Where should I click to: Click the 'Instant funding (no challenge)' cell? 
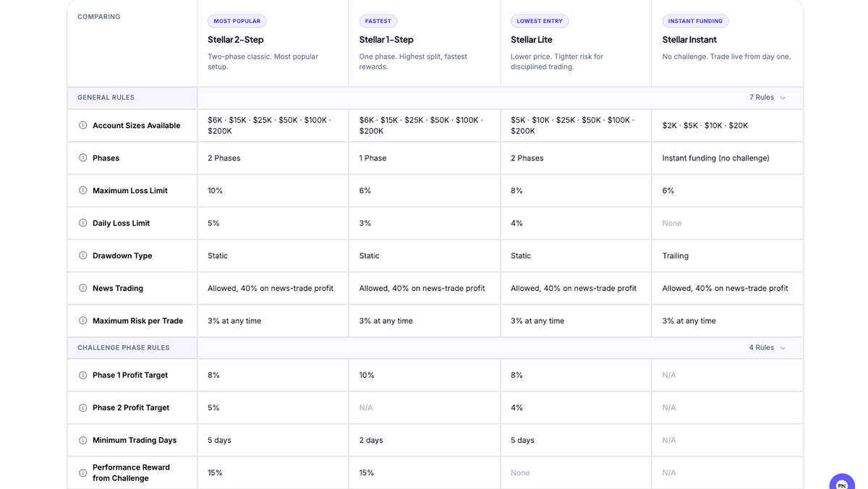[716, 158]
